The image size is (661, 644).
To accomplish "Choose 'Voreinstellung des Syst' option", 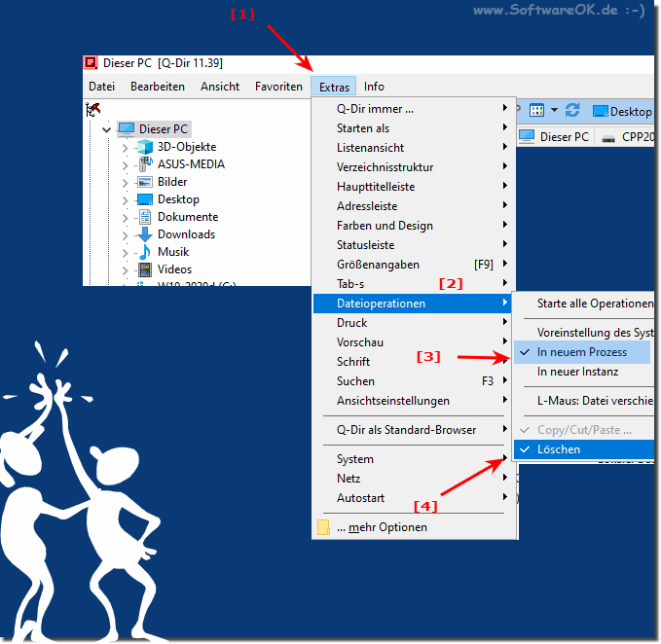I will (584, 333).
